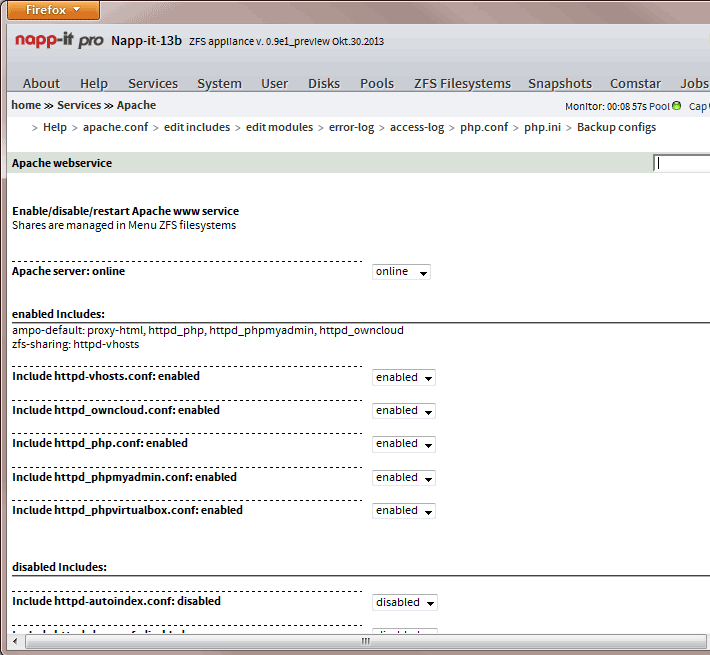710x655 pixels.
Task: Open the Help submenu link
Action: [55, 127]
